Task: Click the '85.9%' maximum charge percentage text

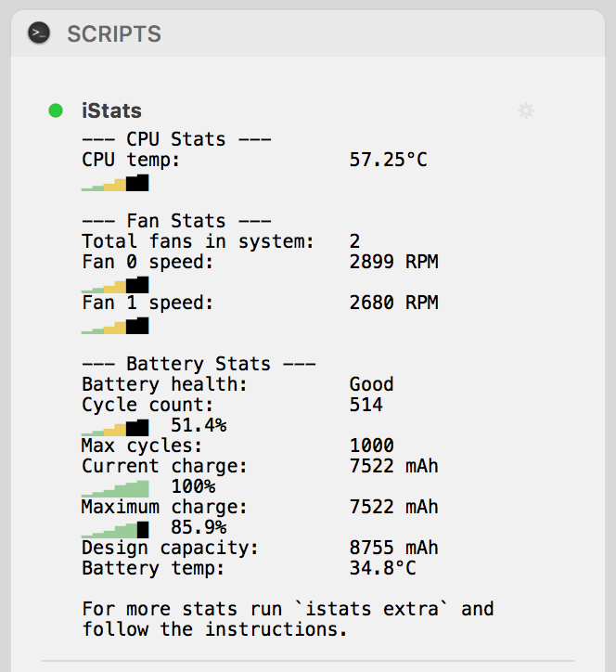Action: pos(199,527)
